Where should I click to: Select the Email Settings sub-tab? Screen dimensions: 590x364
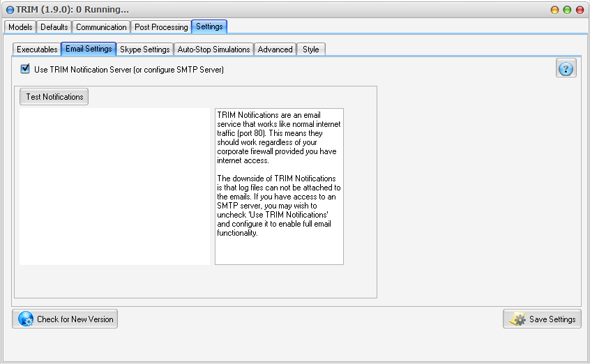88,49
